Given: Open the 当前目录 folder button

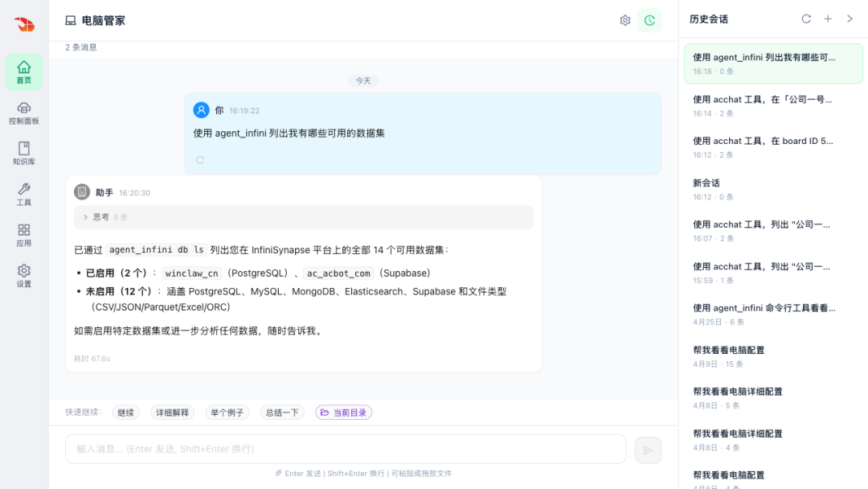Looking at the screenshot, I should tap(343, 413).
